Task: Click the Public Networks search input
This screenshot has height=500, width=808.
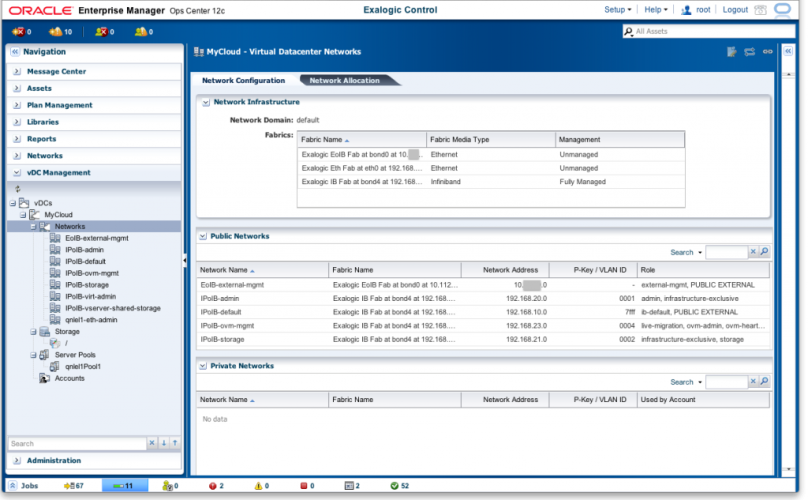Action: point(726,252)
